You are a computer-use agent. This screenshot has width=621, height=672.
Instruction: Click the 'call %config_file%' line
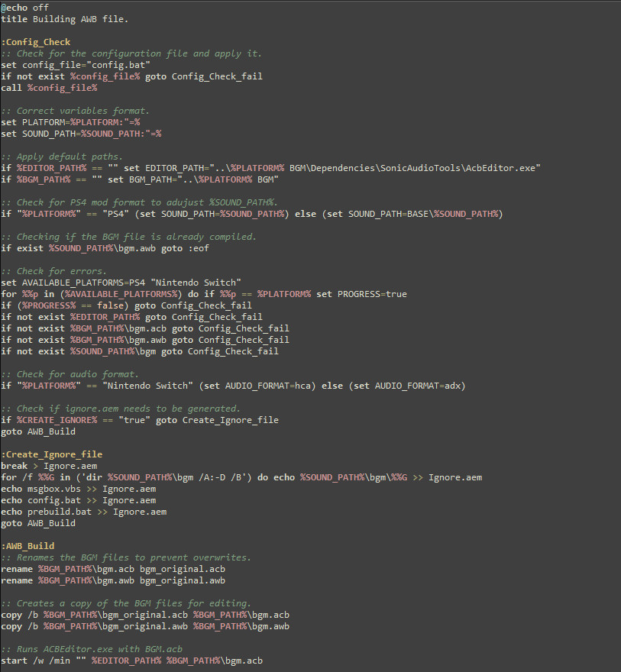[x=49, y=88]
